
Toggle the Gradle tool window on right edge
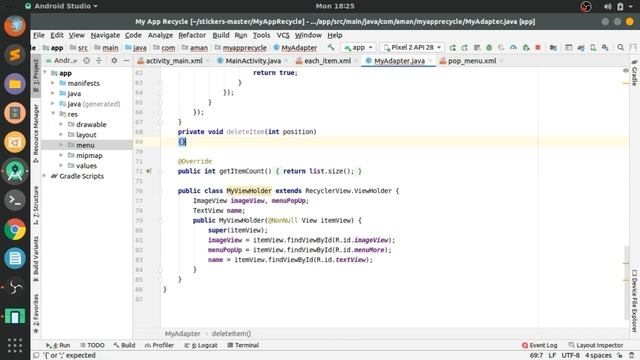pos(635,73)
